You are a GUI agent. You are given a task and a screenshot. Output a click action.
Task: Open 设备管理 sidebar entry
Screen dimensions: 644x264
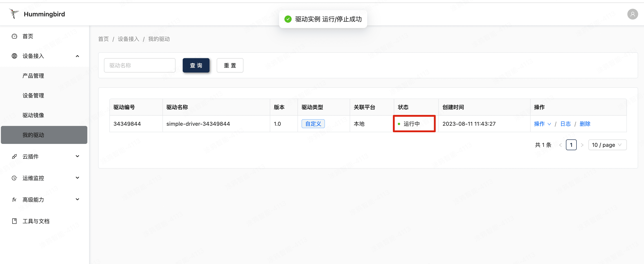coord(33,95)
